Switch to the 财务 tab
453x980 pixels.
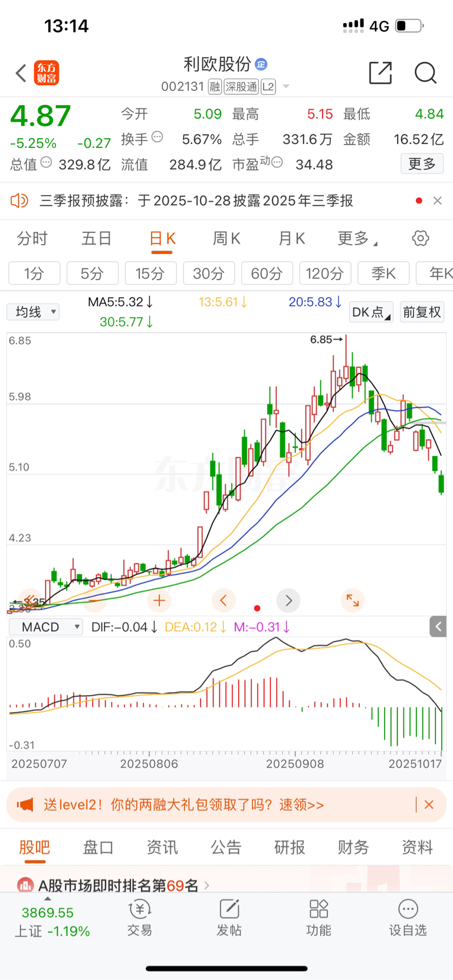pos(353,847)
